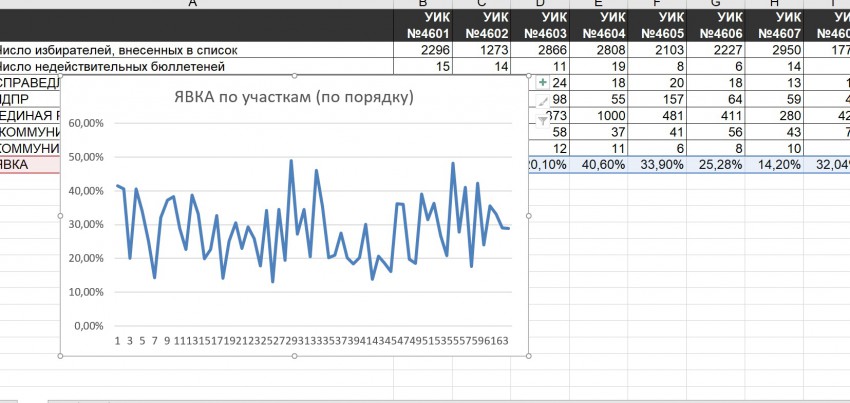Click the chart's right-middle resize handle
This screenshot has width=850, height=403.
pyautogui.click(x=527, y=216)
